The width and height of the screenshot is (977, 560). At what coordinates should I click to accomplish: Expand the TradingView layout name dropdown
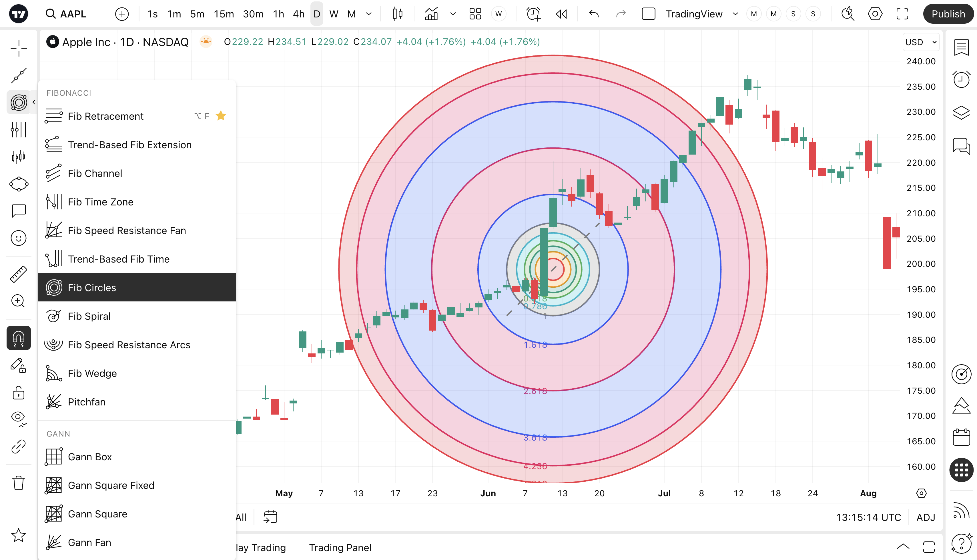(735, 14)
